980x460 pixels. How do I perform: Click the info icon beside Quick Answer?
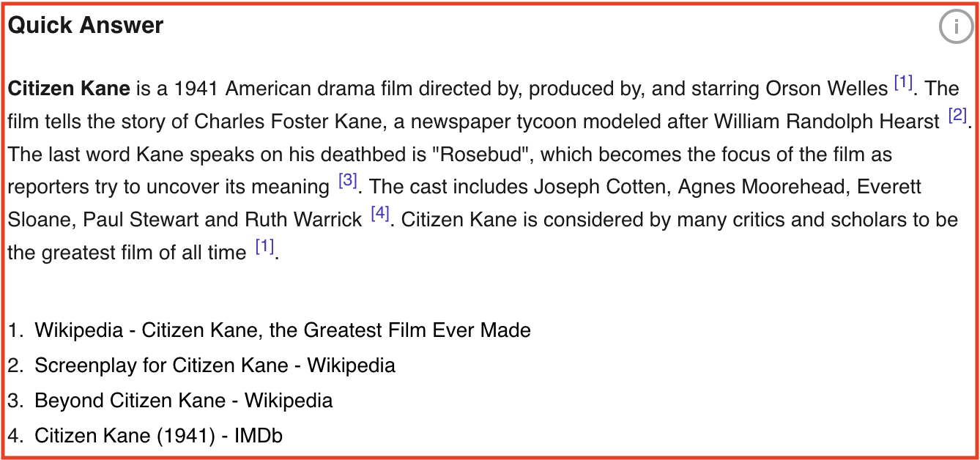point(956,28)
